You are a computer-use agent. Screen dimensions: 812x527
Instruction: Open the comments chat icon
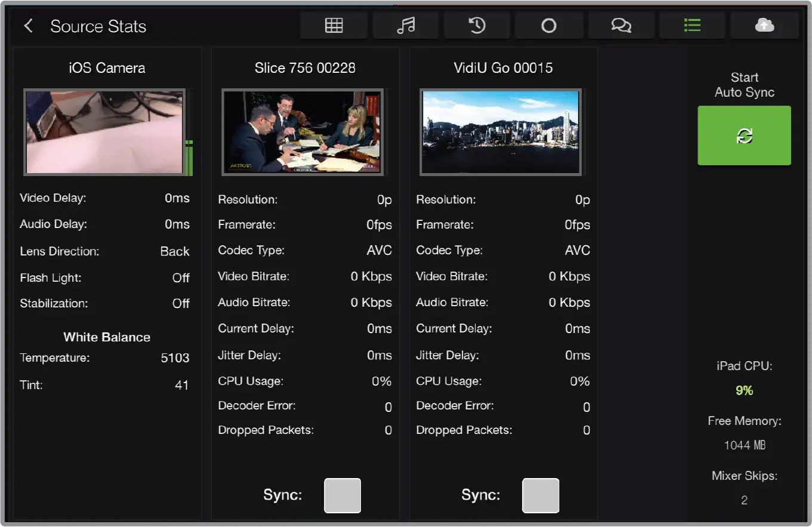click(x=621, y=25)
